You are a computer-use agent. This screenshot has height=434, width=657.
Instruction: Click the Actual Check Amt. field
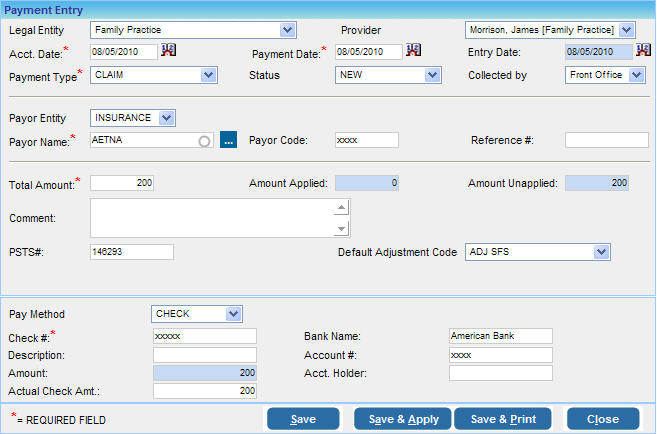tap(205, 391)
